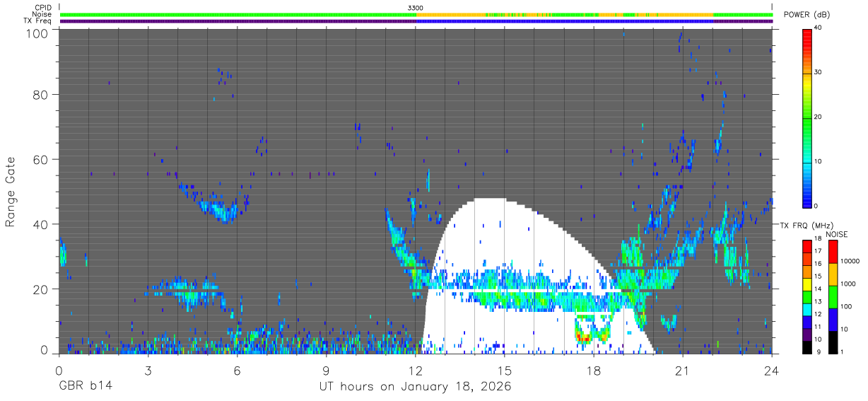Click the y-axis tick label '40'

(x=41, y=225)
